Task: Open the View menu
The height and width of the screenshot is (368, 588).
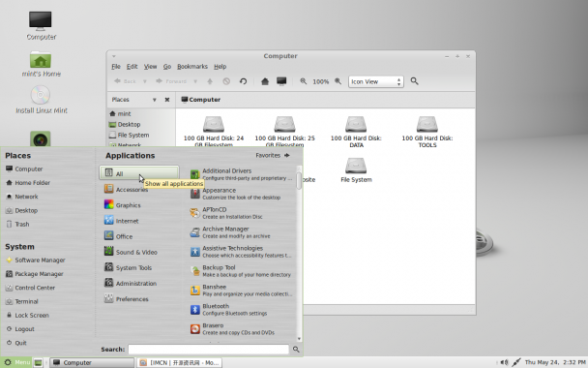Action: (x=150, y=67)
